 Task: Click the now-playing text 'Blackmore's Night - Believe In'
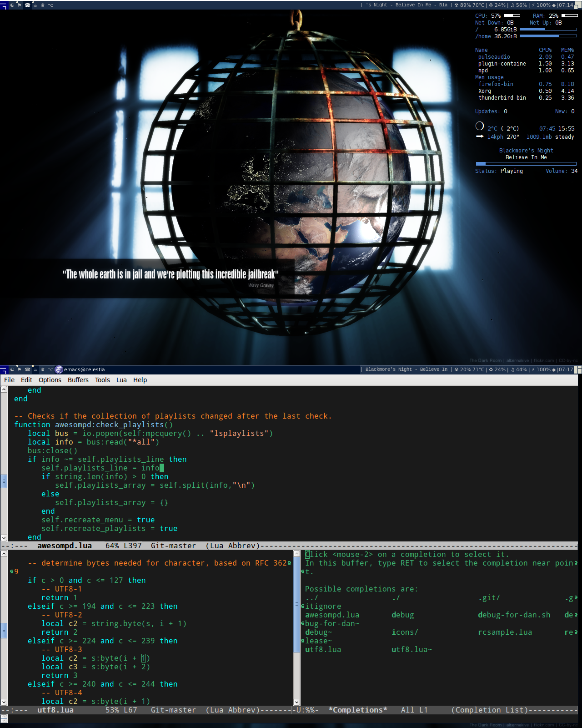[406, 369]
